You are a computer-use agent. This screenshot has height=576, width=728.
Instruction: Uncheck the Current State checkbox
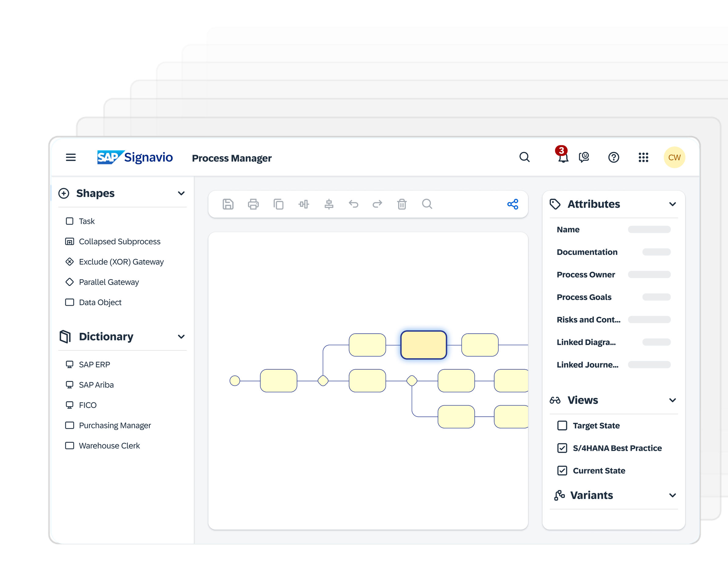tap(562, 471)
